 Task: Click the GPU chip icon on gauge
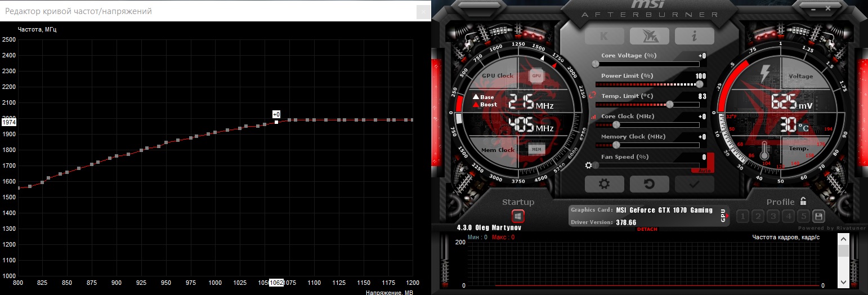[x=536, y=75]
